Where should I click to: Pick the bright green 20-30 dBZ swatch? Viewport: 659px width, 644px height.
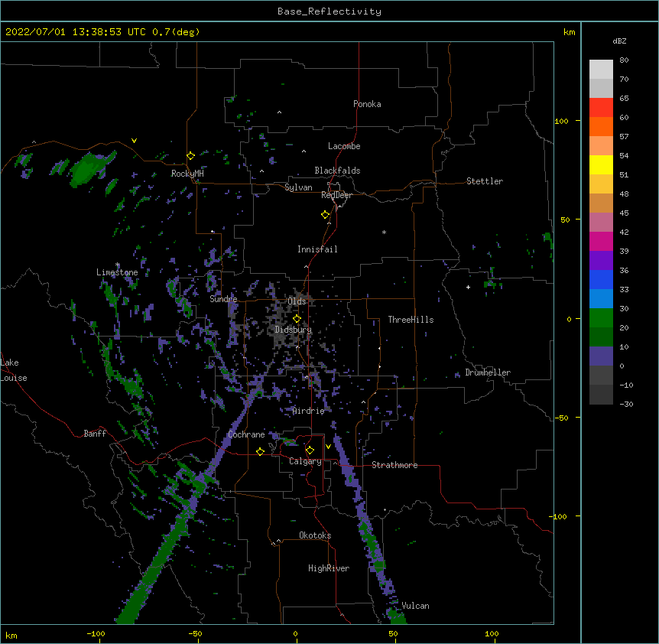coord(601,318)
